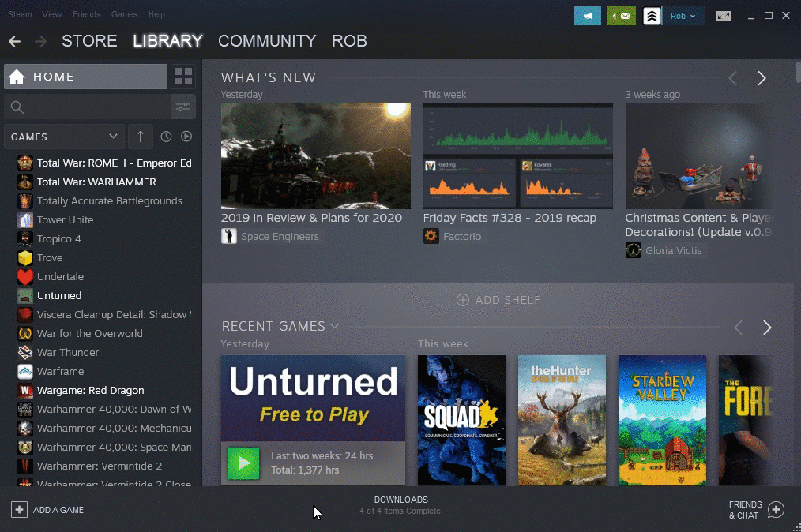Select Unturned in the games list

tap(59, 296)
